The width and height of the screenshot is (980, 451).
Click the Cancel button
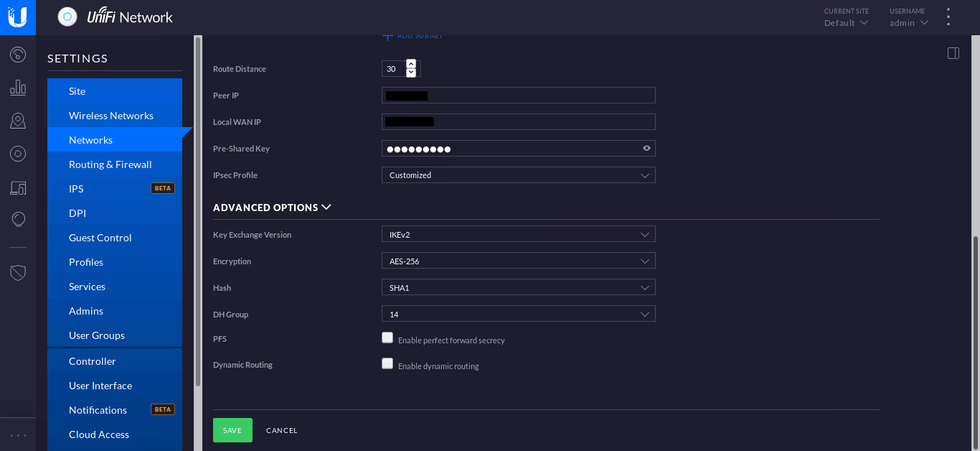click(x=281, y=430)
